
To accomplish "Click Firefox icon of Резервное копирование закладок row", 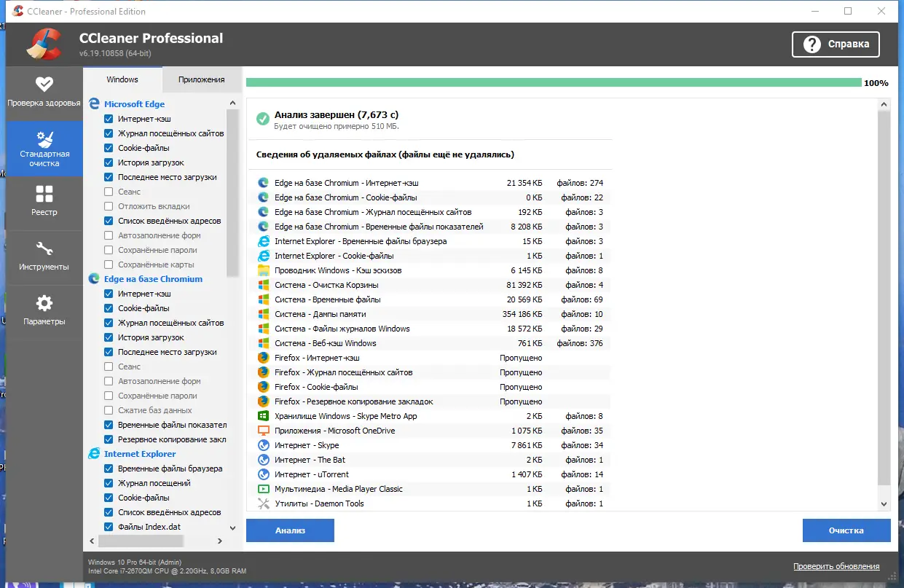I will (263, 401).
